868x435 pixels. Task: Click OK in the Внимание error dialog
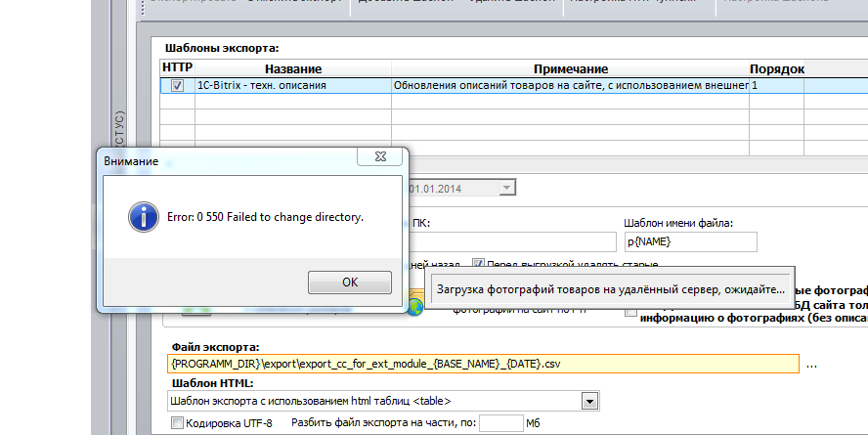(349, 283)
